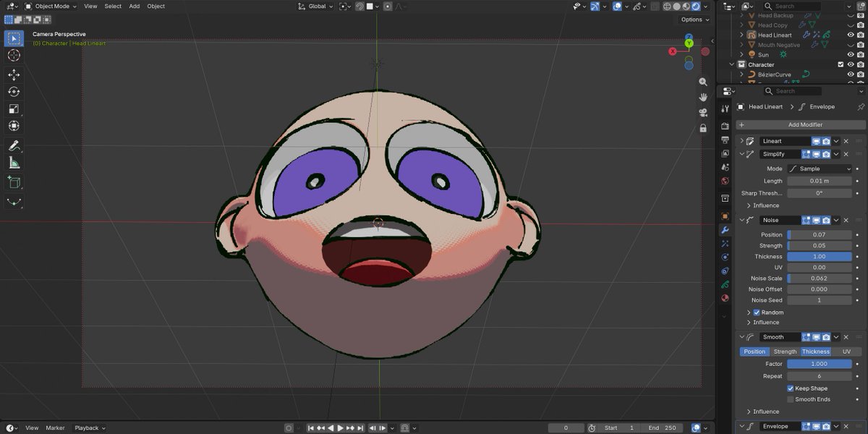The width and height of the screenshot is (868, 434).
Task: Click the Noise Thickness slider
Action: click(x=820, y=257)
